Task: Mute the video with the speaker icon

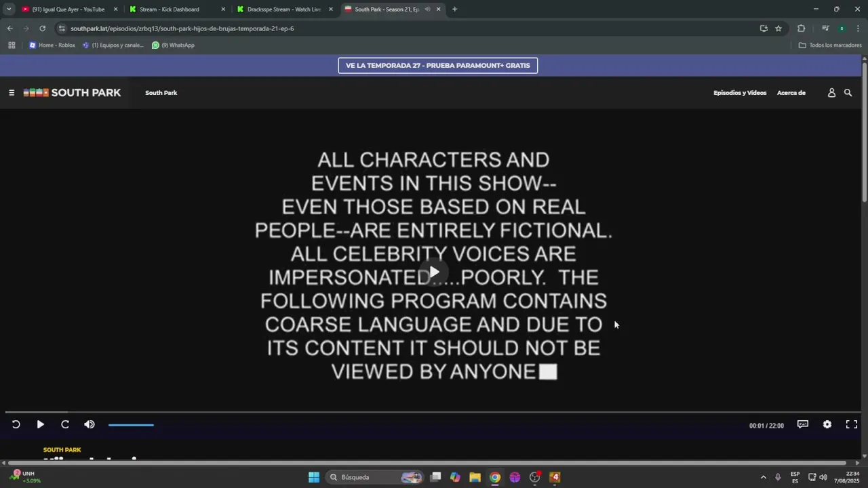Action: point(90,424)
